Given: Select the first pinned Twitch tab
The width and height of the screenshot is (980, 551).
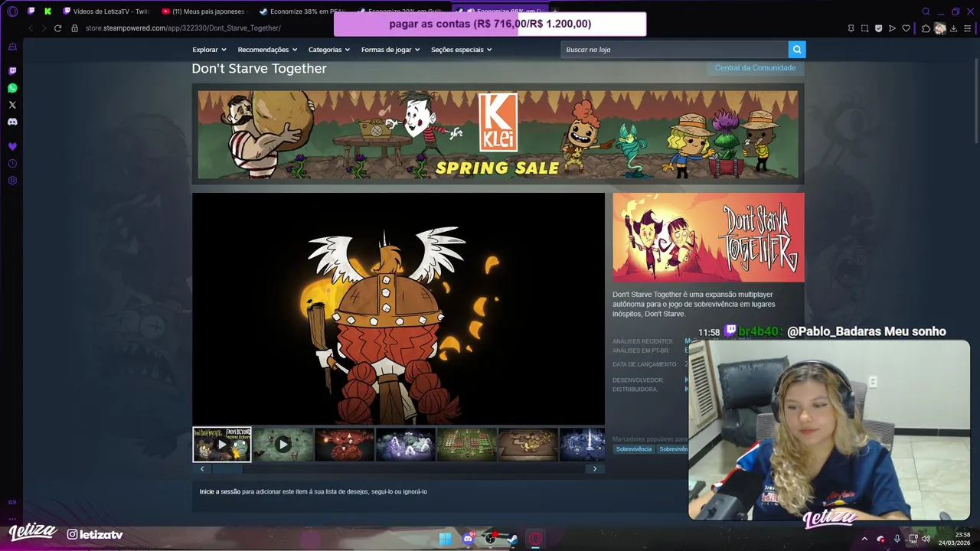Looking at the screenshot, I should click(x=31, y=11).
